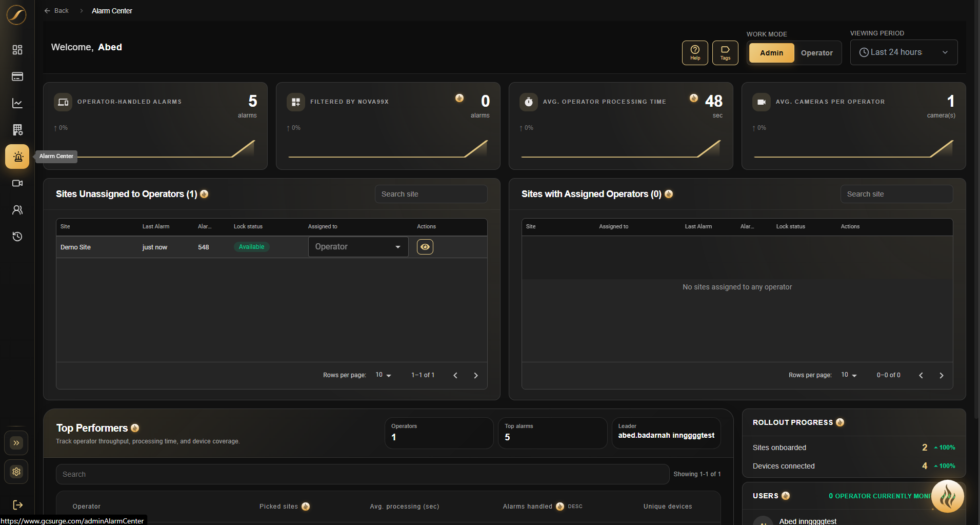This screenshot has width=980, height=525.
Task: Click the Demo Site name cell
Action: click(x=75, y=247)
